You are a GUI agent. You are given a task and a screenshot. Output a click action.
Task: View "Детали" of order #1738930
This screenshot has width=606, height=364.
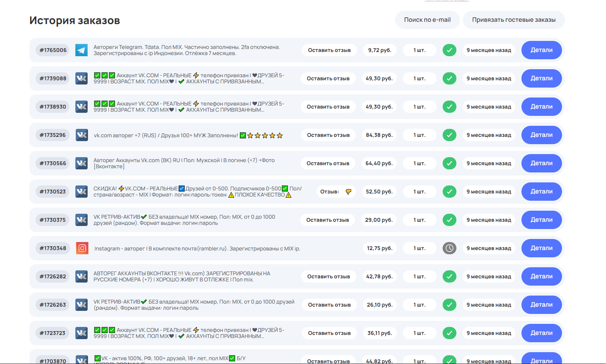pos(541,107)
